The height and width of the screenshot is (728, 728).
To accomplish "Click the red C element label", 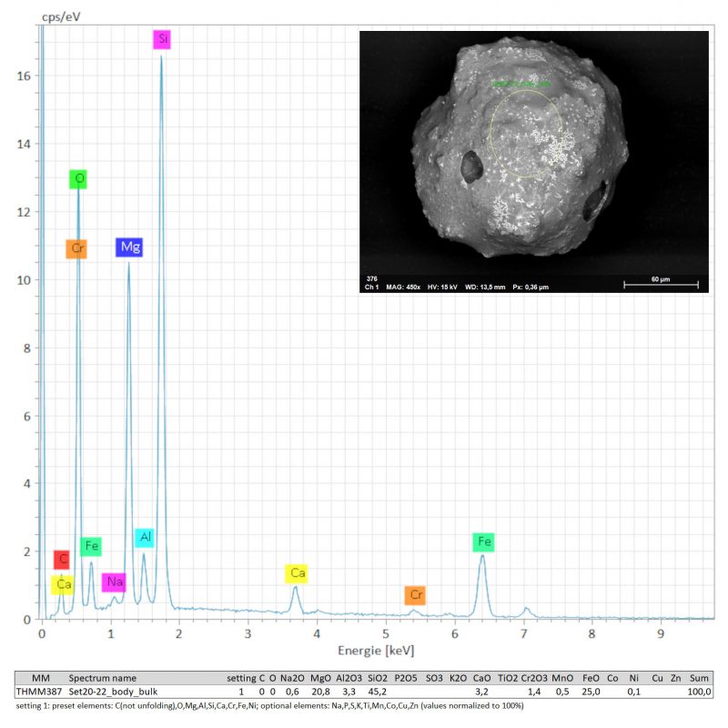I will pyautogui.click(x=61, y=560).
